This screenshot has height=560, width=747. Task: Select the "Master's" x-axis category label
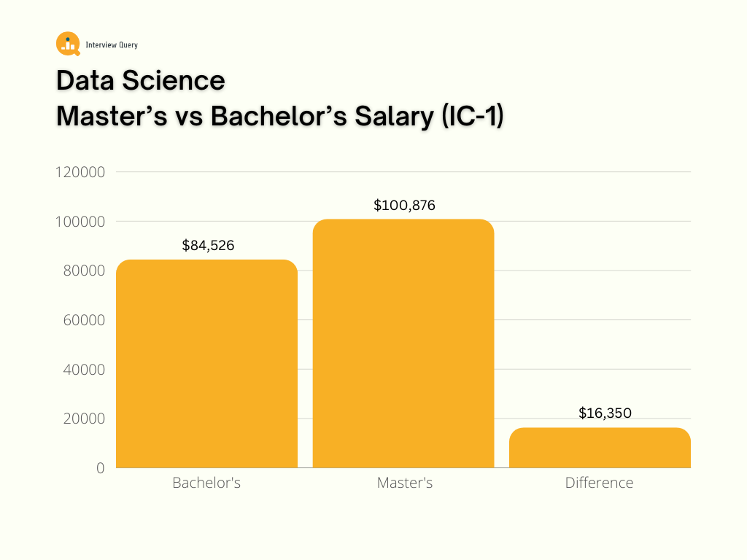405,483
